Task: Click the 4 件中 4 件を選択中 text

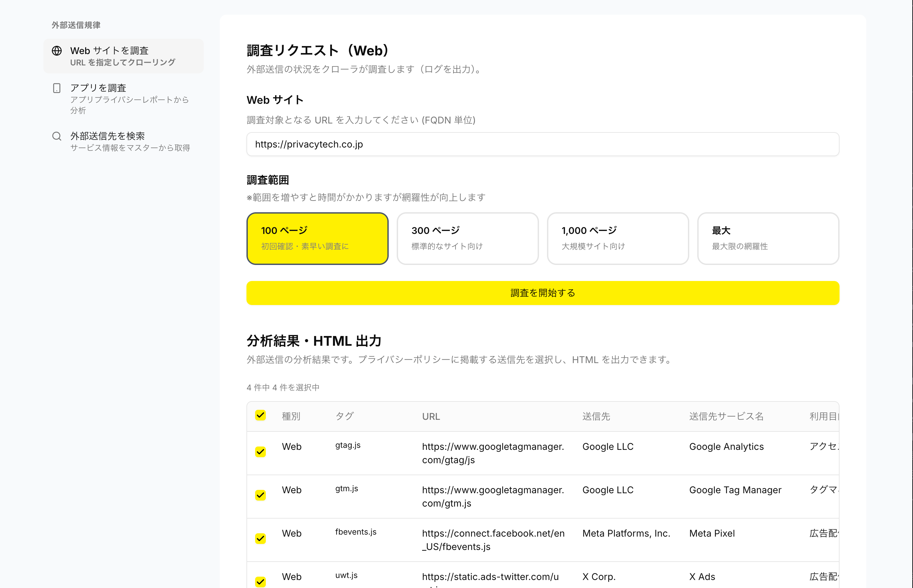Action: (x=283, y=387)
